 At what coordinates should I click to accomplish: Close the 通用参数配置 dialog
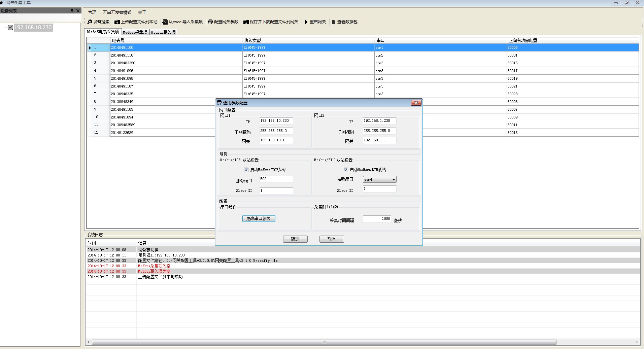click(416, 103)
